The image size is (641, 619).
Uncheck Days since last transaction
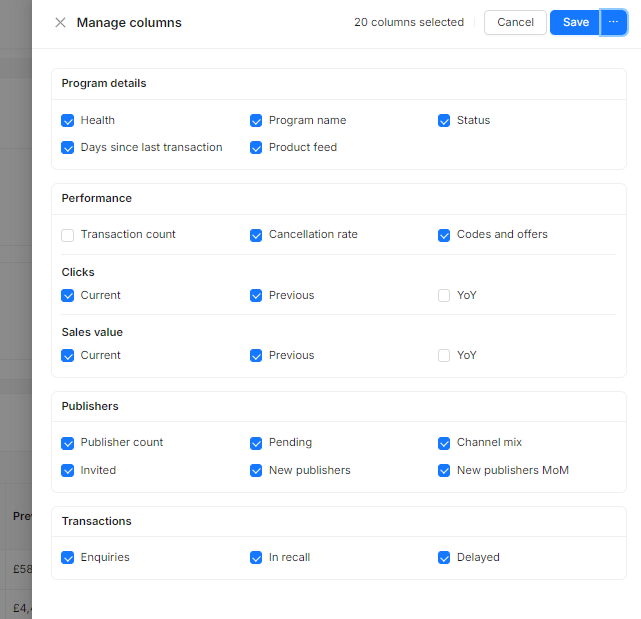(68, 148)
